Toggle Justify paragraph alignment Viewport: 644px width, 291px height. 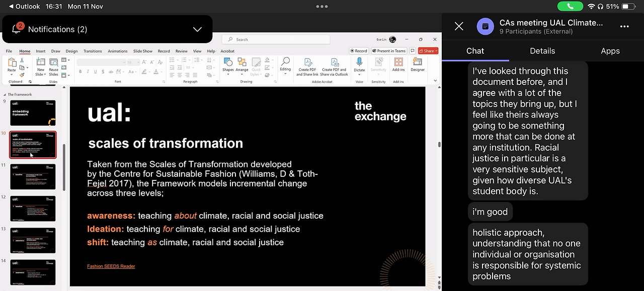195,75
